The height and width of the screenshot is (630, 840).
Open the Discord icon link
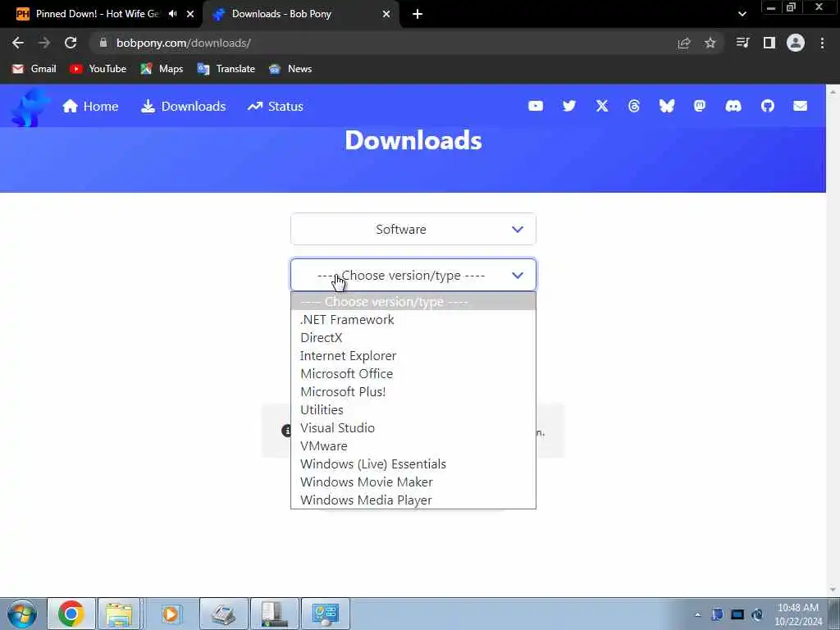(x=733, y=106)
